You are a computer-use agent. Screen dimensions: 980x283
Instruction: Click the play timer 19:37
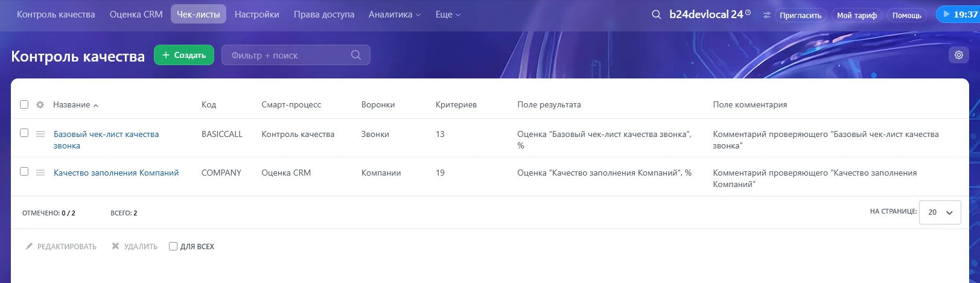tap(958, 14)
